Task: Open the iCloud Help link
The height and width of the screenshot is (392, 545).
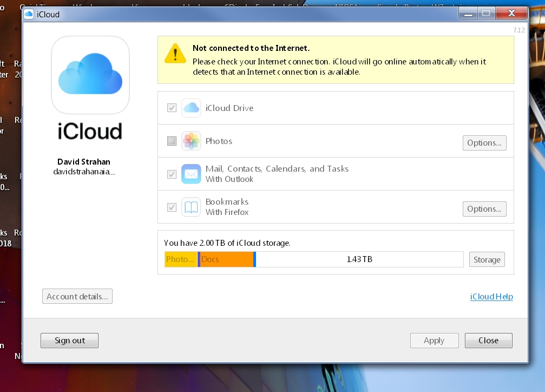Action: click(491, 297)
